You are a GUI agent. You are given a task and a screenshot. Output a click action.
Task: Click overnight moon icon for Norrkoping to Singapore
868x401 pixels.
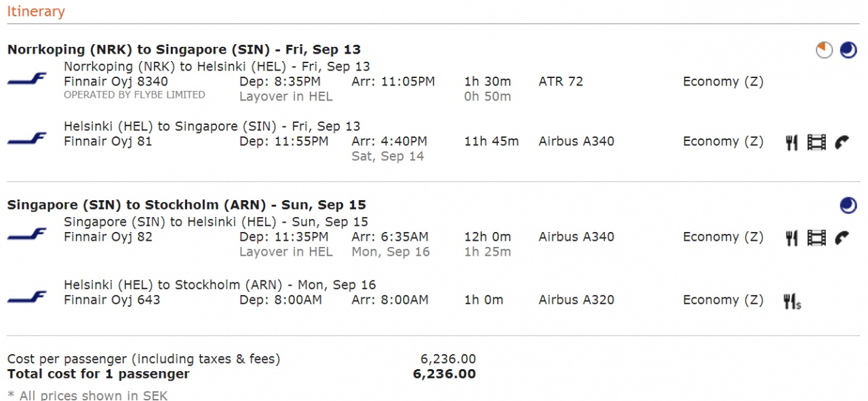pyautogui.click(x=848, y=50)
